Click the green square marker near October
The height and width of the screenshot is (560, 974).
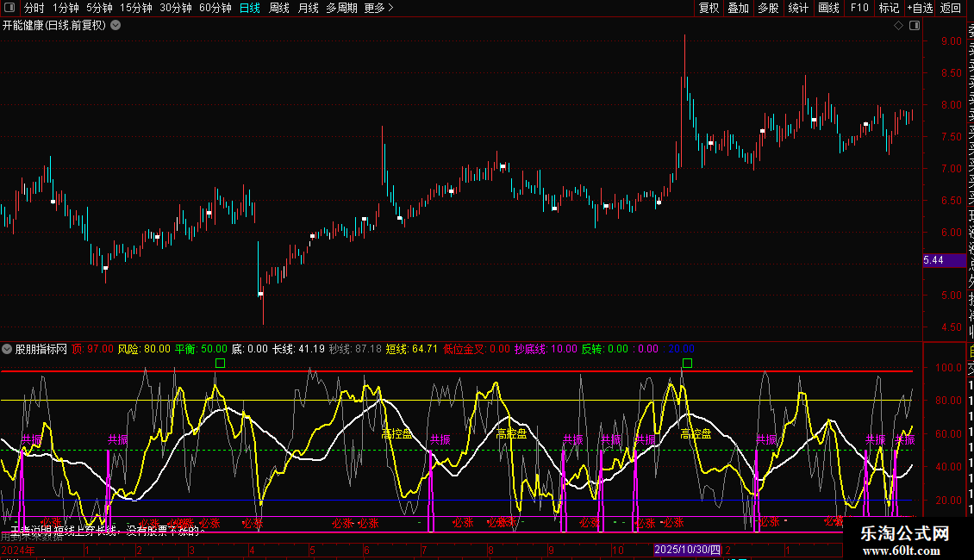687,363
